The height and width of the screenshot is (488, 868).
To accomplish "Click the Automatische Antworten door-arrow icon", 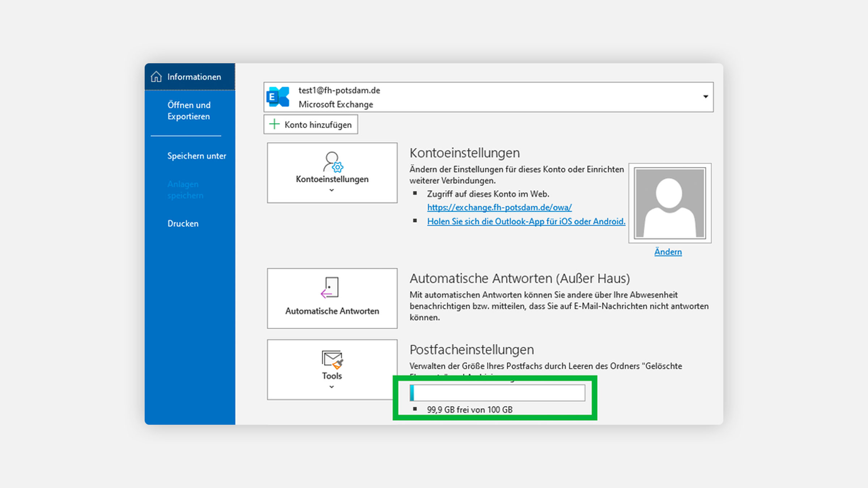I will point(330,288).
